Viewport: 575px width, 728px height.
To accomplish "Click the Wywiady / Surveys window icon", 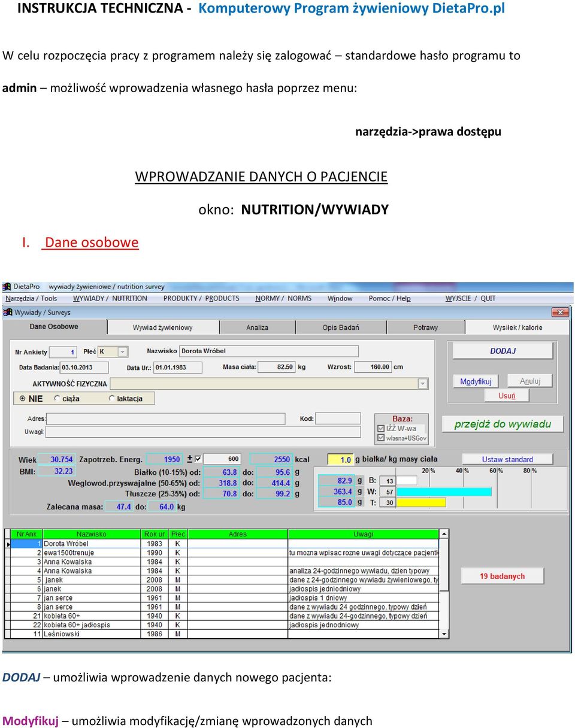I will [x=8, y=312].
